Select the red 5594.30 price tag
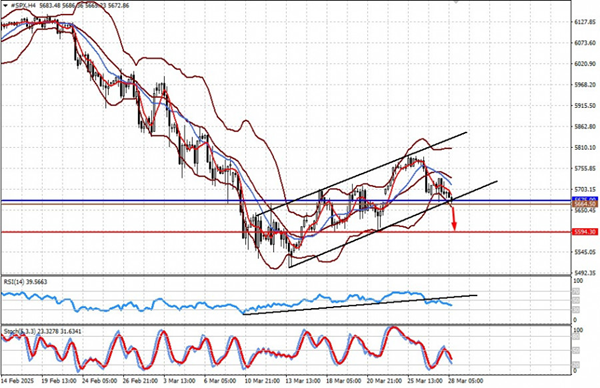The height and width of the screenshot is (388, 600). pos(585,232)
